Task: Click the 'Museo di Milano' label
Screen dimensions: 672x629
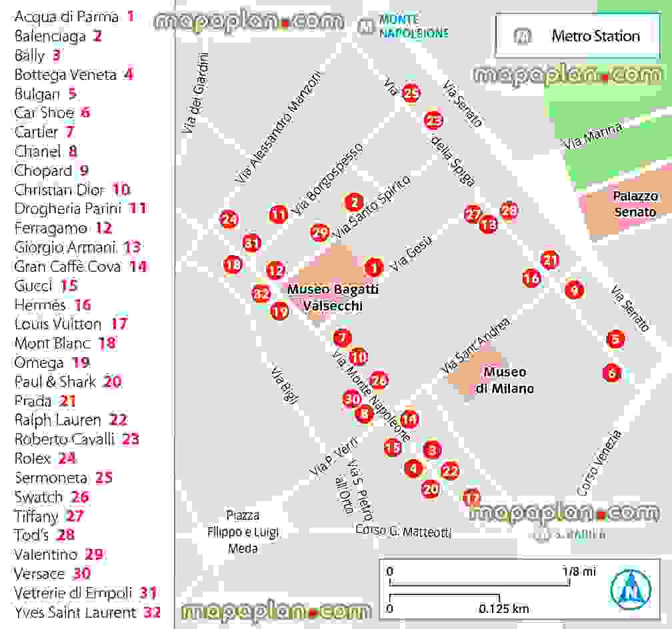Action: point(505,380)
